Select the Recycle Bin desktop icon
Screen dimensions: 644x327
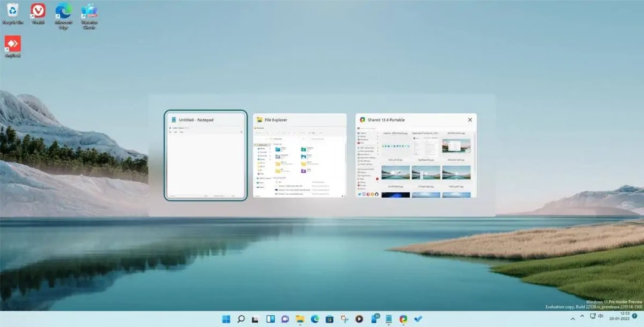coord(13,14)
